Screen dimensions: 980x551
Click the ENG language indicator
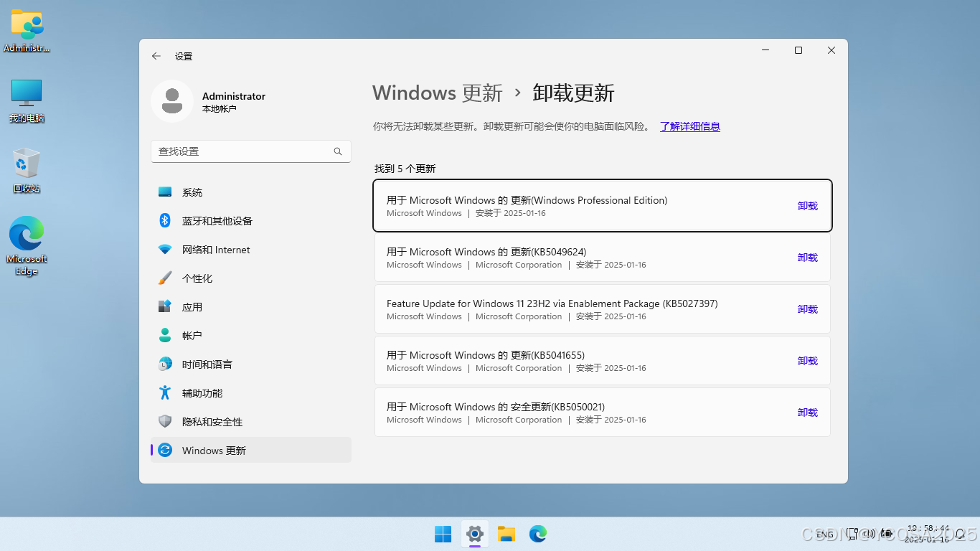tap(825, 534)
